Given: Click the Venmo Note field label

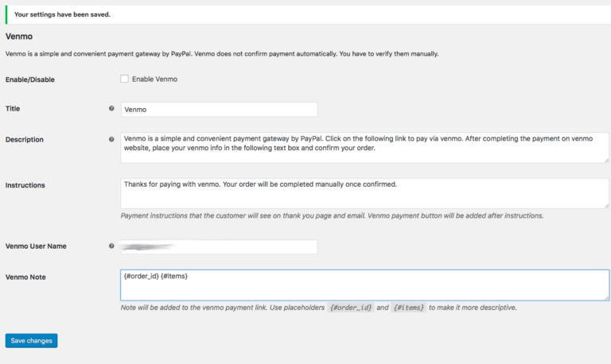Looking at the screenshot, I should (x=27, y=277).
